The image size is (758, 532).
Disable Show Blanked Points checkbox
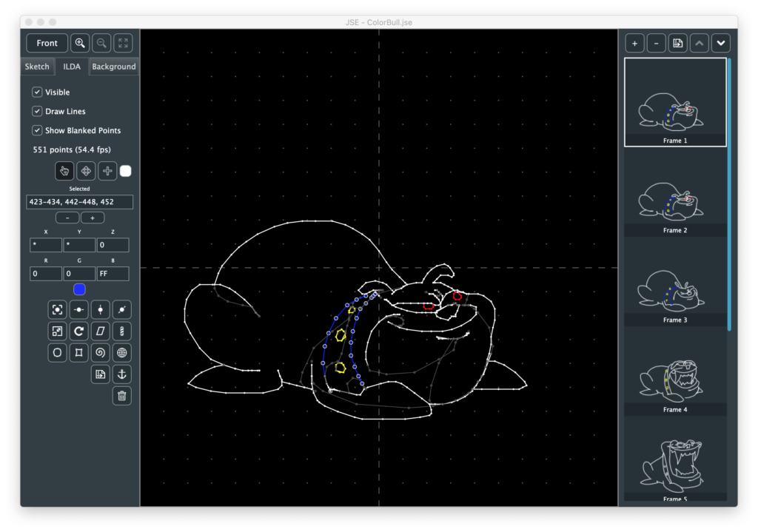37,130
